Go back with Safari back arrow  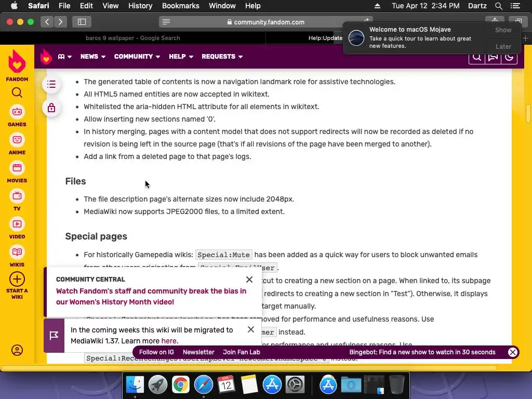(x=47, y=22)
